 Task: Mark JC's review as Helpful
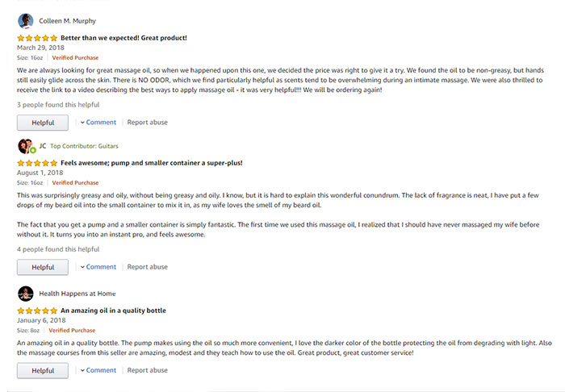(x=43, y=268)
